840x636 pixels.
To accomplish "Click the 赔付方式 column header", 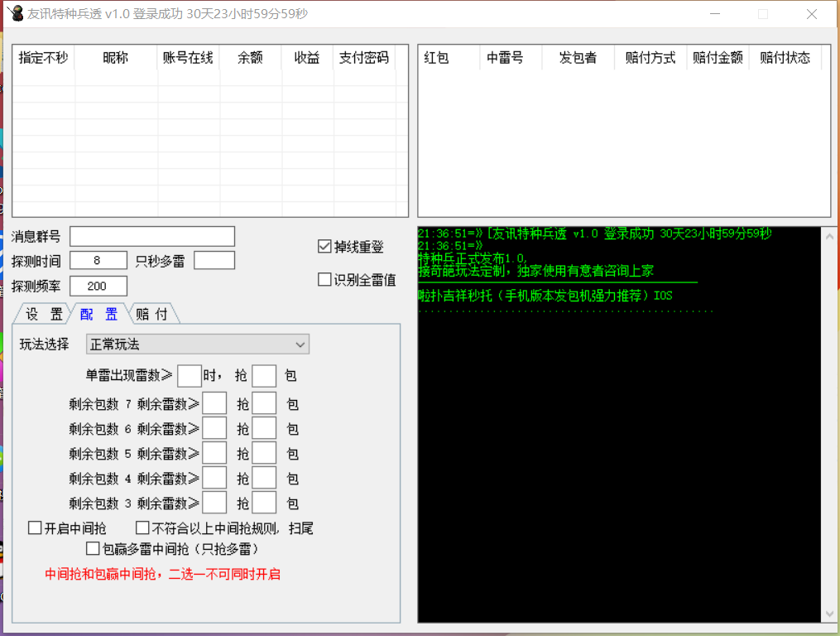I will point(650,57).
